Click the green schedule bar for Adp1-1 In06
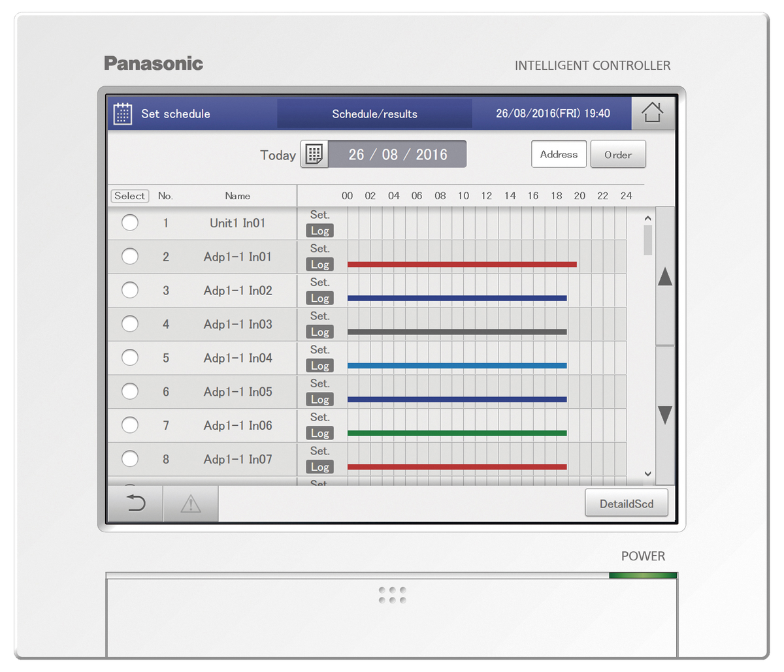Viewport: 784px width, 672px height. click(x=457, y=433)
